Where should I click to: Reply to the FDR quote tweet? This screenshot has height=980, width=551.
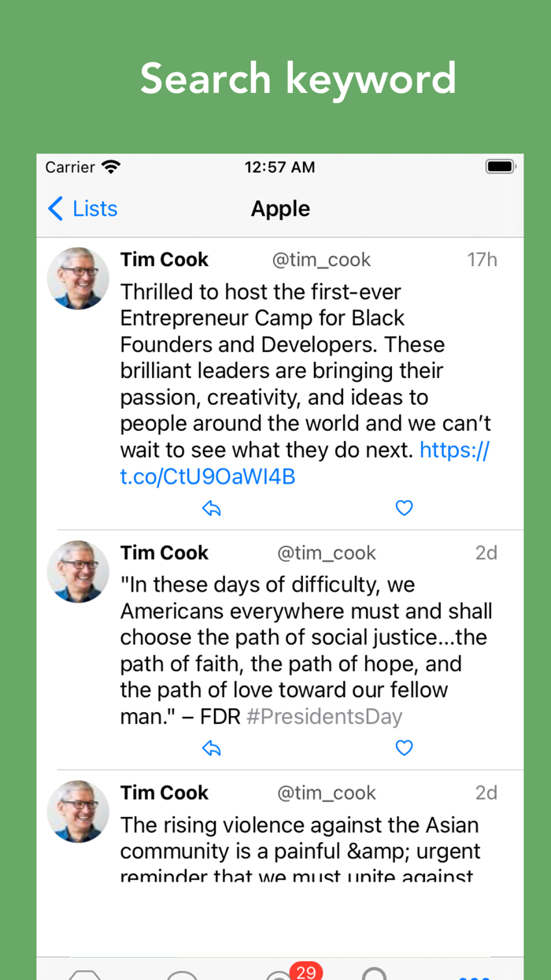tap(211, 748)
